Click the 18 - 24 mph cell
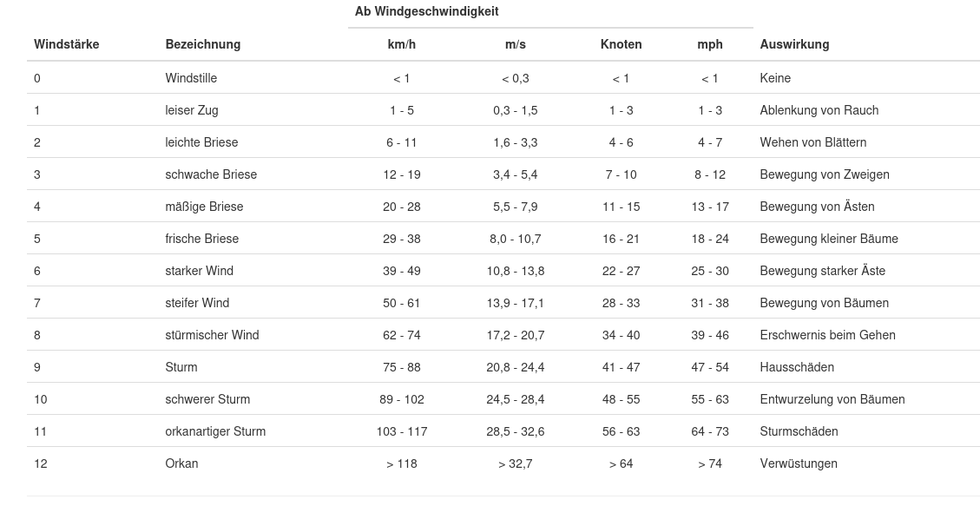This screenshot has height=506, width=980. point(710,239)
